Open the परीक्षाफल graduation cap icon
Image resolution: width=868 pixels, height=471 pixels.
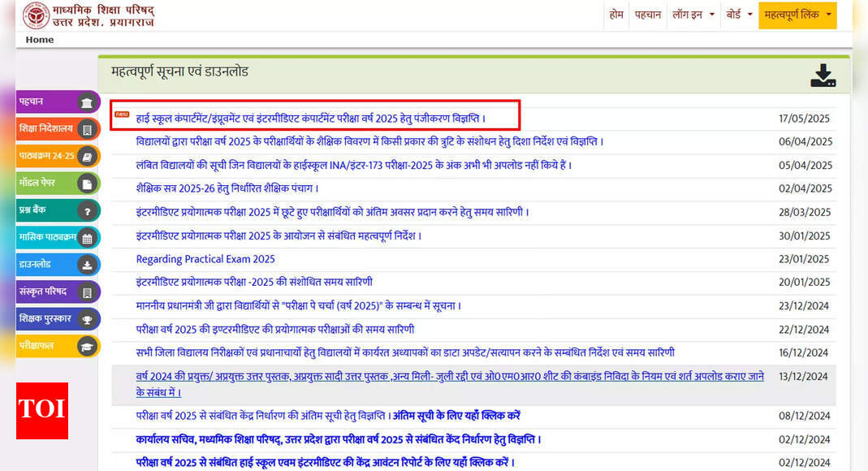(x=87, y=347)
